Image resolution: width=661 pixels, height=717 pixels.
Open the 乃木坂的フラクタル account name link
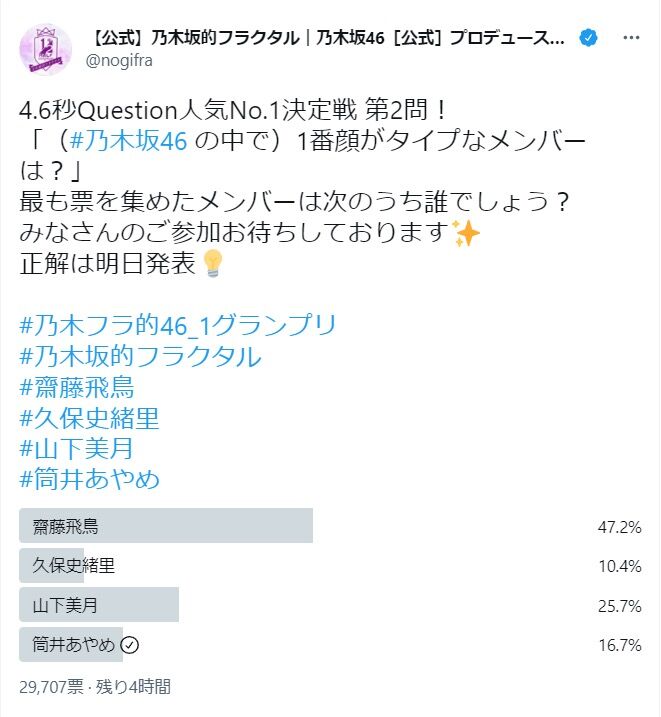pyautogui.click(x=330, y=38)
